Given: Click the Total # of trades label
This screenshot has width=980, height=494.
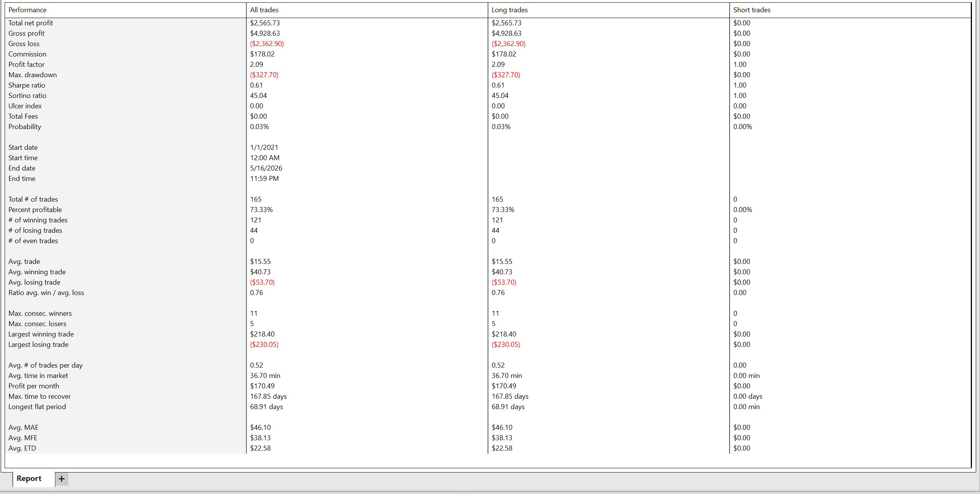Looking at the screenshot, I should click(x=33, y=199).
